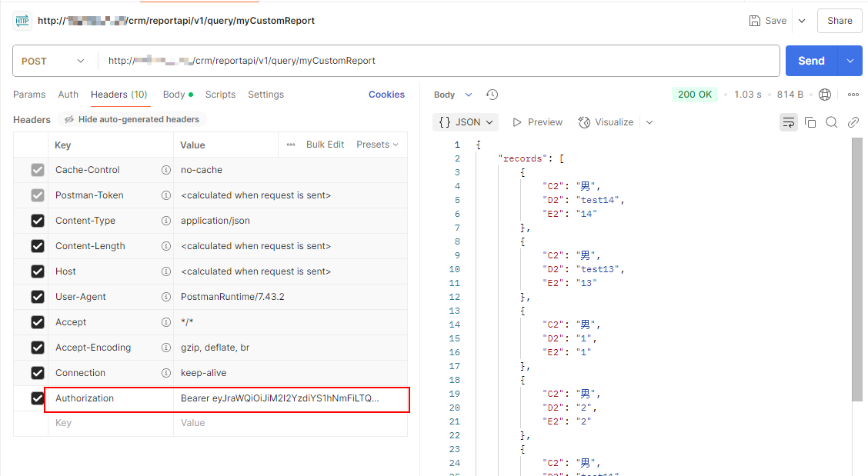The image size is (868, 476).
Task: Click the Share button
Action: pos(840,21)
